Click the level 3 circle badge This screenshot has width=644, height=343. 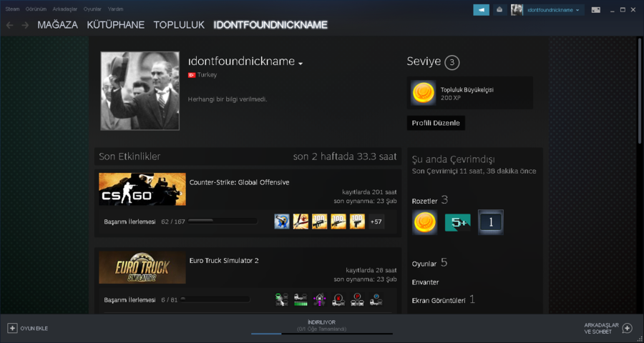pos(452,62)
